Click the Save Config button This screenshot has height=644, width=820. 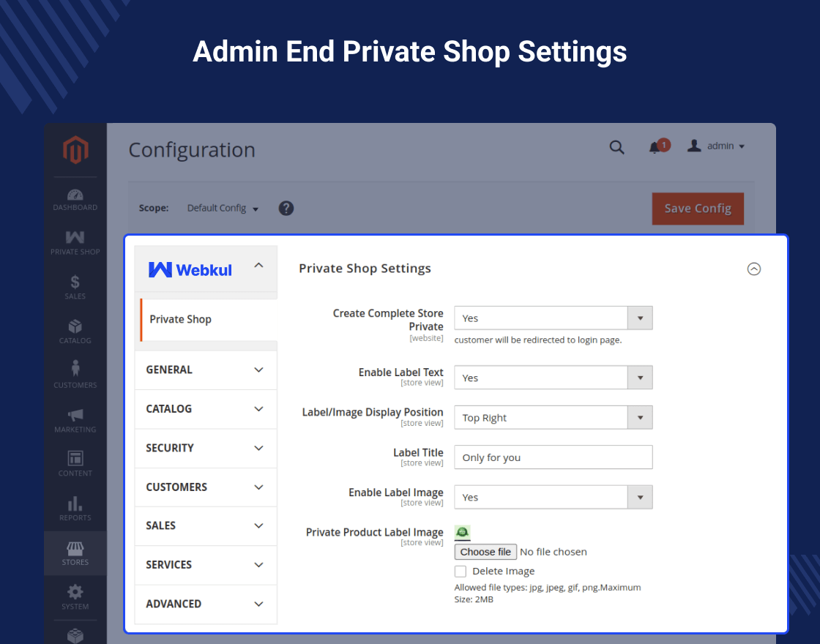click(698, 209)
